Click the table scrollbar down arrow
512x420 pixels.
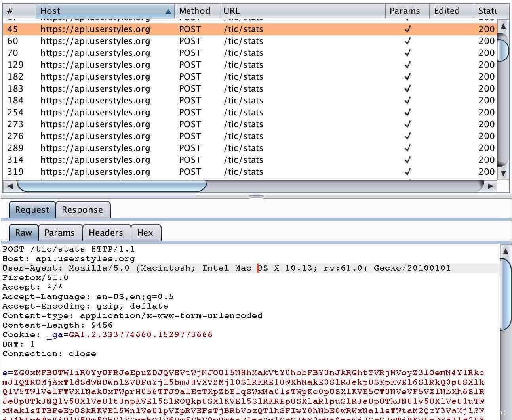[x=503, y=173]
